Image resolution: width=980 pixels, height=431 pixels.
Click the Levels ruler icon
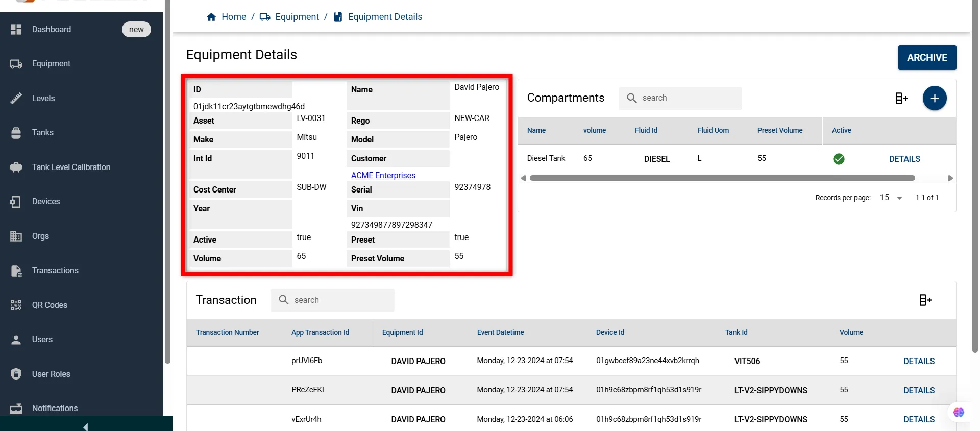point(16,98)
